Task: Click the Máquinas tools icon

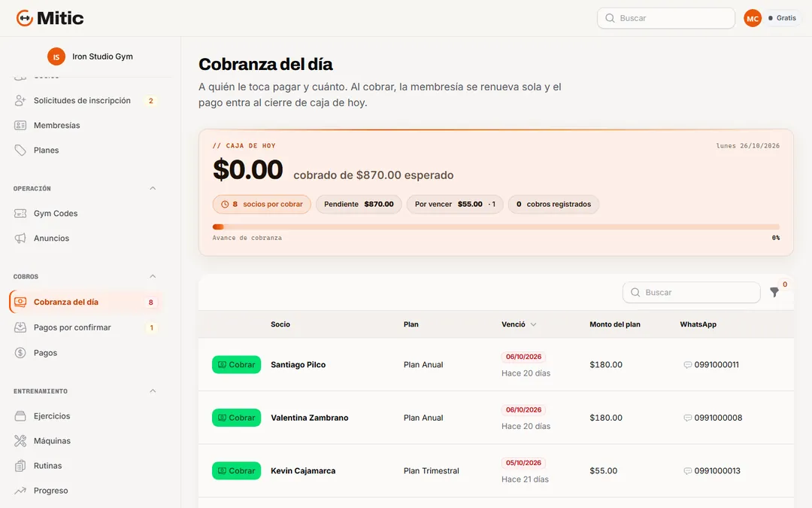Action: pos(20,441)
